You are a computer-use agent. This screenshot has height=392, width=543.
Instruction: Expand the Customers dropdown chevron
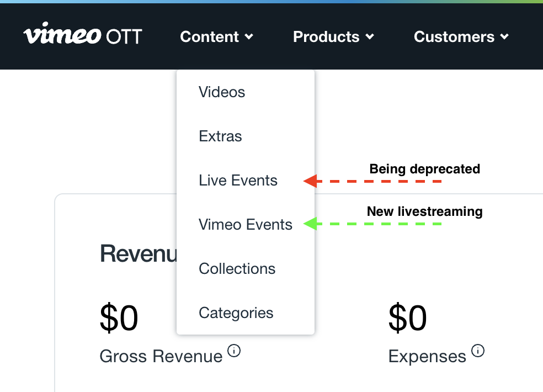coord(504,36)
